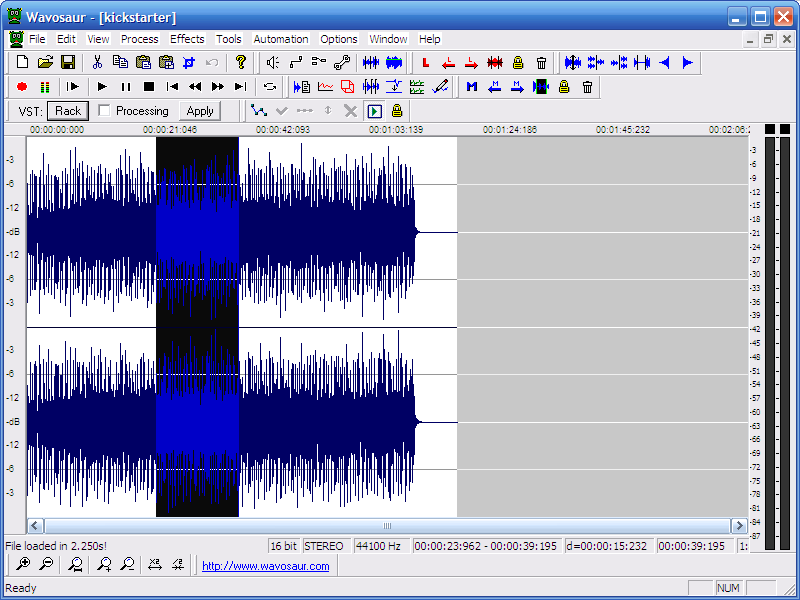Toggle the lock in the marker toolbar
The width and height of the screenshot is (800, 600).
pyautogui.click(x=564, y=87)
